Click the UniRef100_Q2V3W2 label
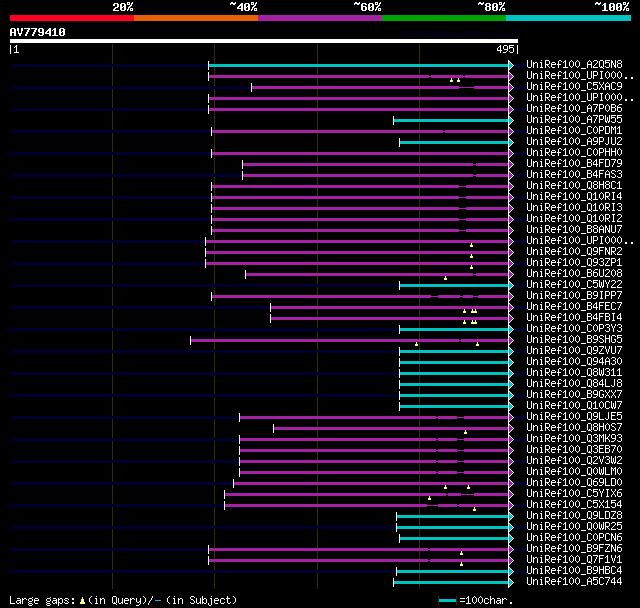640x608 pixels. tap(574, 461)
